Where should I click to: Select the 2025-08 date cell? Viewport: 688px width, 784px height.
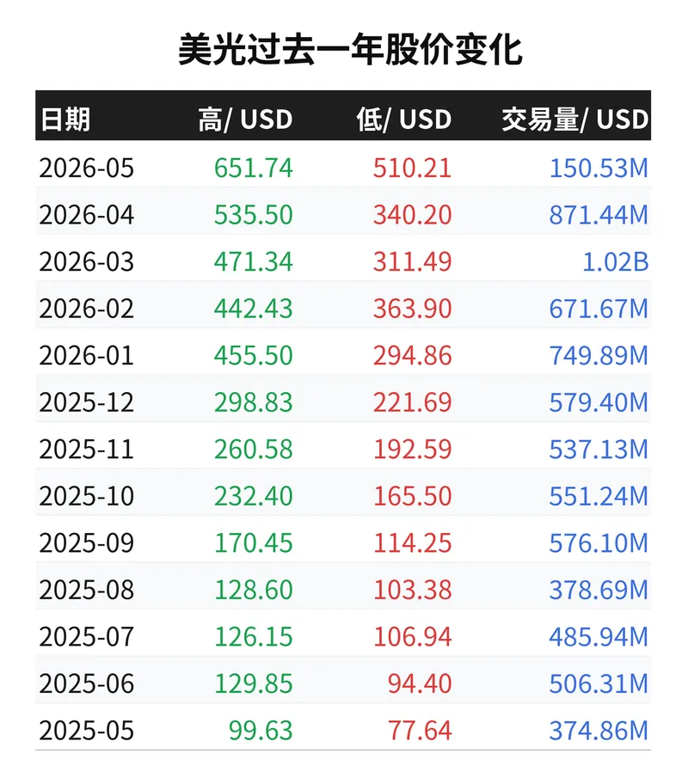coord(87,590)
